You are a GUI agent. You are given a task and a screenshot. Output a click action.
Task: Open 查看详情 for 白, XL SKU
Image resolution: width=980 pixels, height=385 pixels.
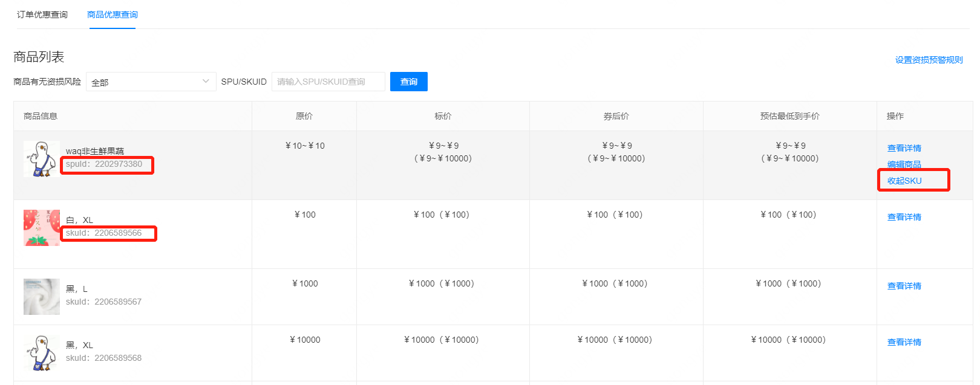point(904,217)
